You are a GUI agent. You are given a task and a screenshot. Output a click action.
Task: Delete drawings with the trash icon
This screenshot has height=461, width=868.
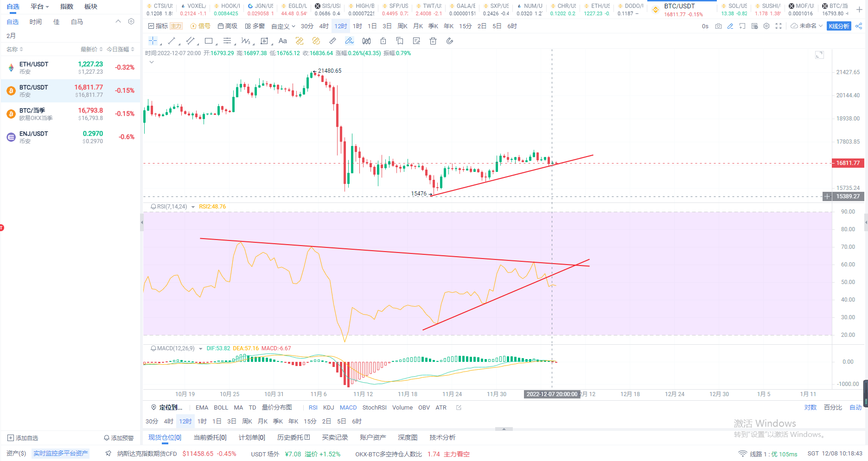tap(433, 41)
